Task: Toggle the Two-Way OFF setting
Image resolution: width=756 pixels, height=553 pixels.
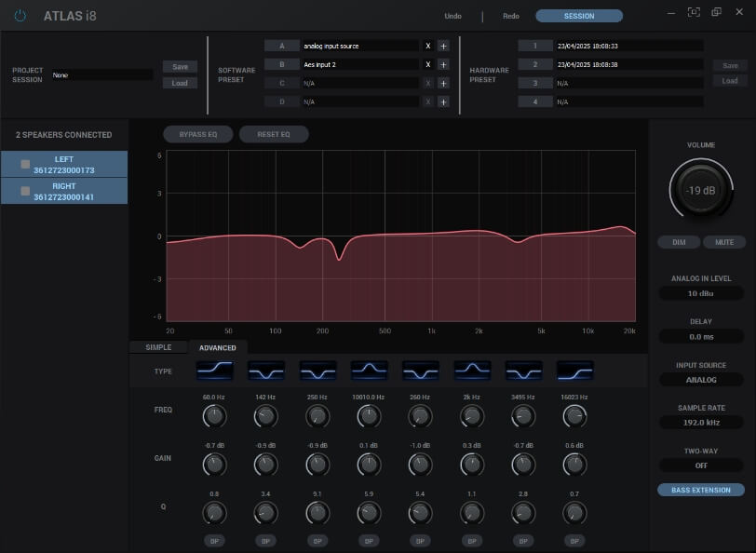Action: [701, 465]
